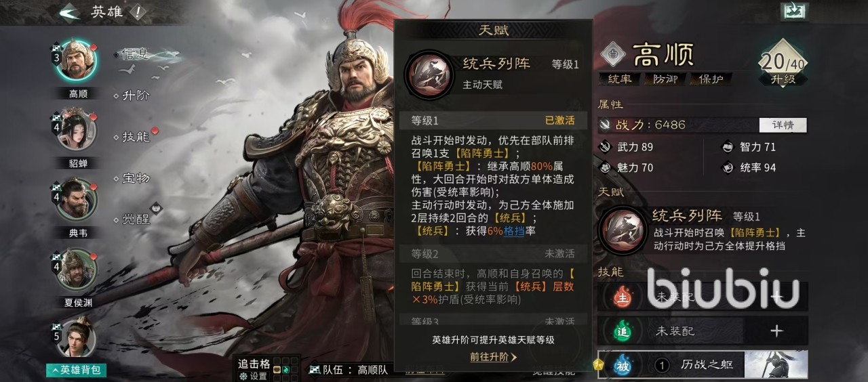Open the 被 passive skill 历战之躯
Image resolution: width=868 pixels, height=382 pixels.
[703, 365]
